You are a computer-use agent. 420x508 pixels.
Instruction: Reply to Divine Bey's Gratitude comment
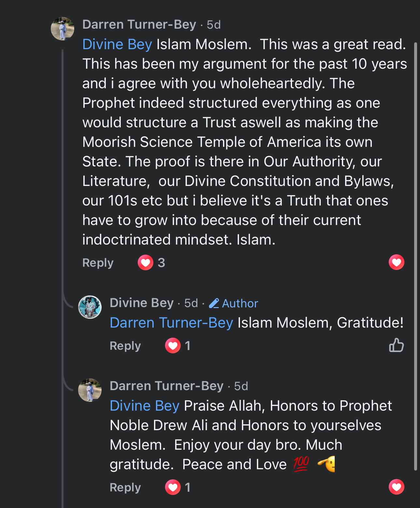(125, 346)
